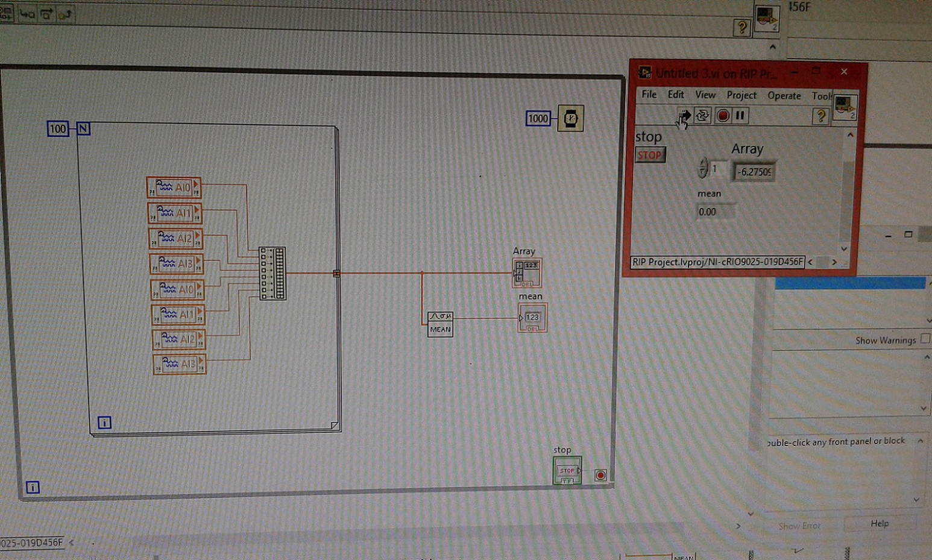The height and width of the screenshot is (560, 932).
Task: Click the While Loop conditional stop terminal
Action: coord(600,475)
